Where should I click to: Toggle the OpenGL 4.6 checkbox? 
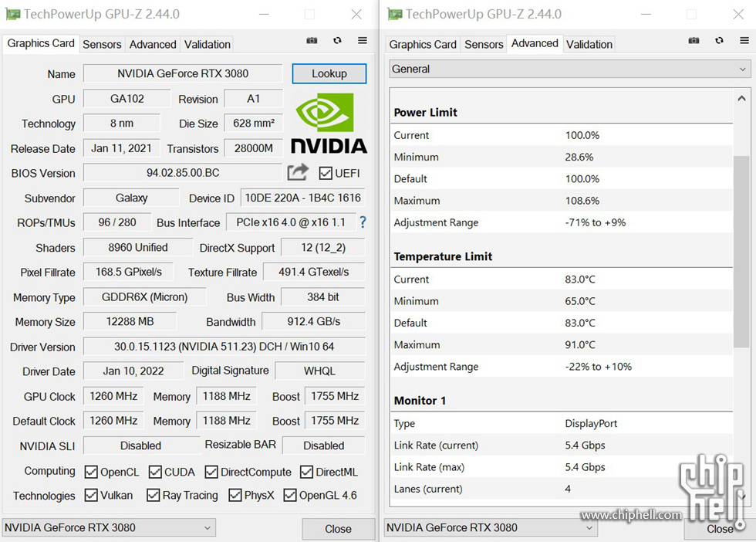[x=290, y=495]
